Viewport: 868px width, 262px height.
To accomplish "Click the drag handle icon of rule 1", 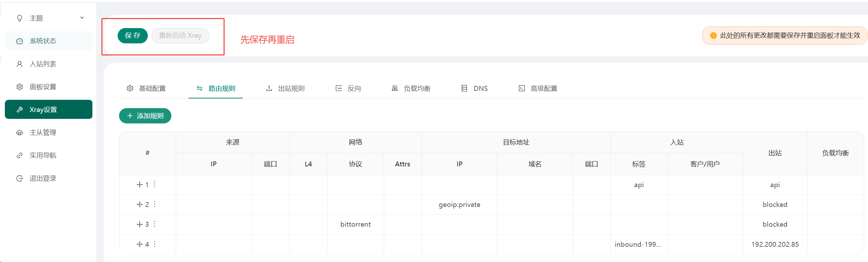I will pos(139,185).
